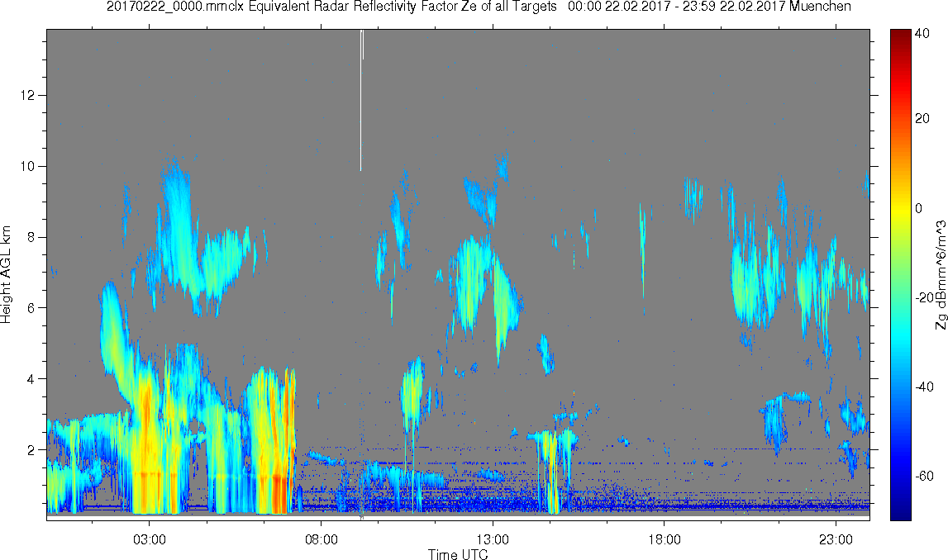Click the 'Time UTC' x-axis label
The height and width of the screenshot is (560, 948).
coord(458,554)
